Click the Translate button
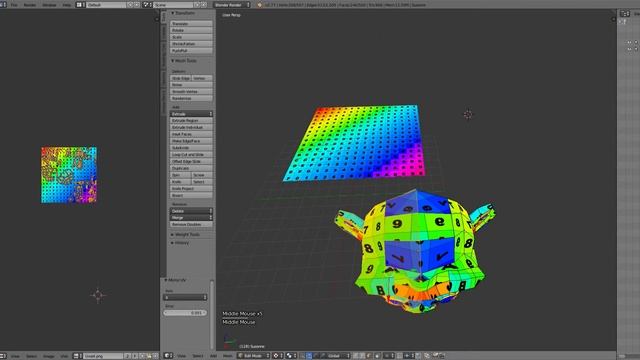640x360 pixels. click(191, 24)
